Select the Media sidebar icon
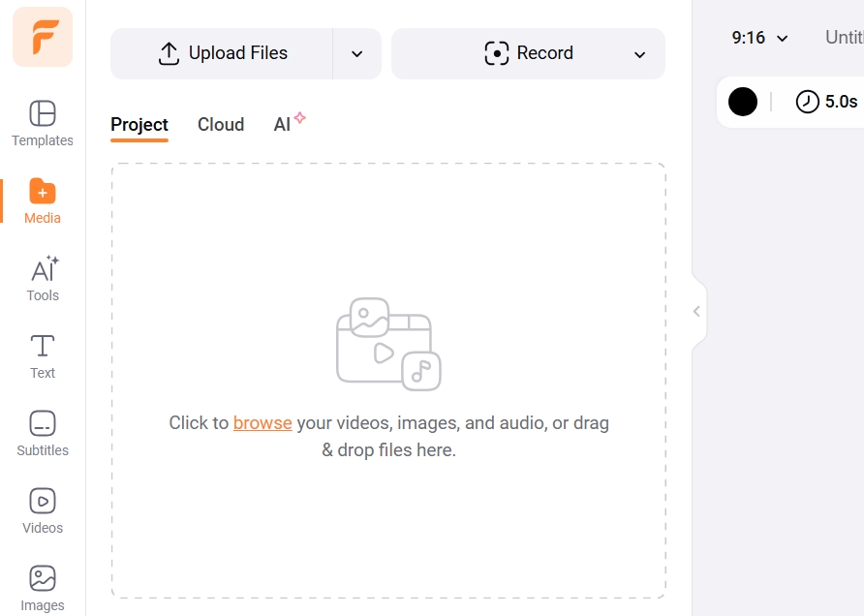 click(x=43, y=200)
